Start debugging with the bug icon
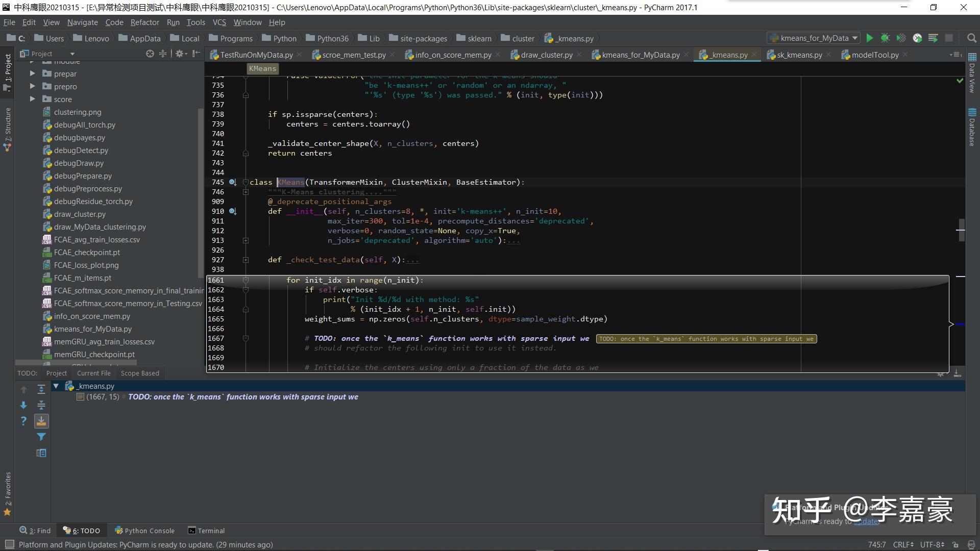 [886, 38]
